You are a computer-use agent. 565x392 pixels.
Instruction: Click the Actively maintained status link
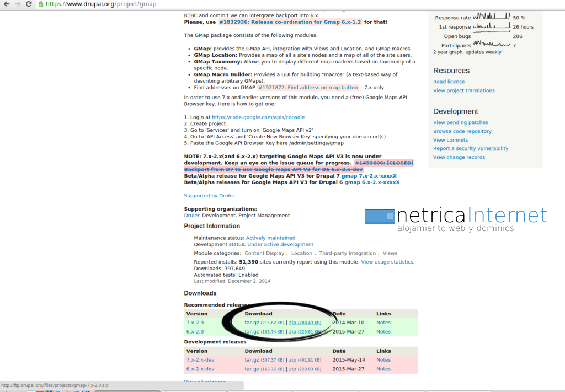pos(270,238)
